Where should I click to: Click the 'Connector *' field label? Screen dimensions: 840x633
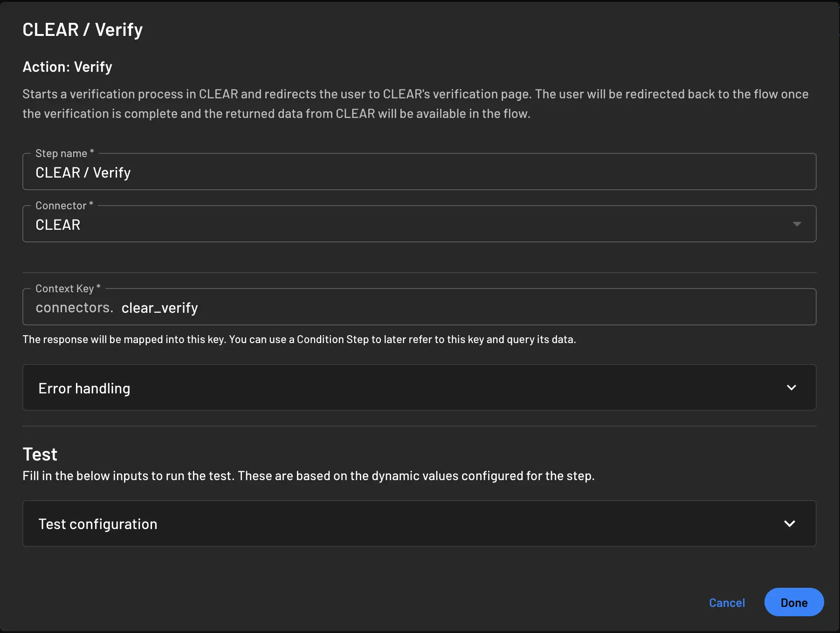64,206
